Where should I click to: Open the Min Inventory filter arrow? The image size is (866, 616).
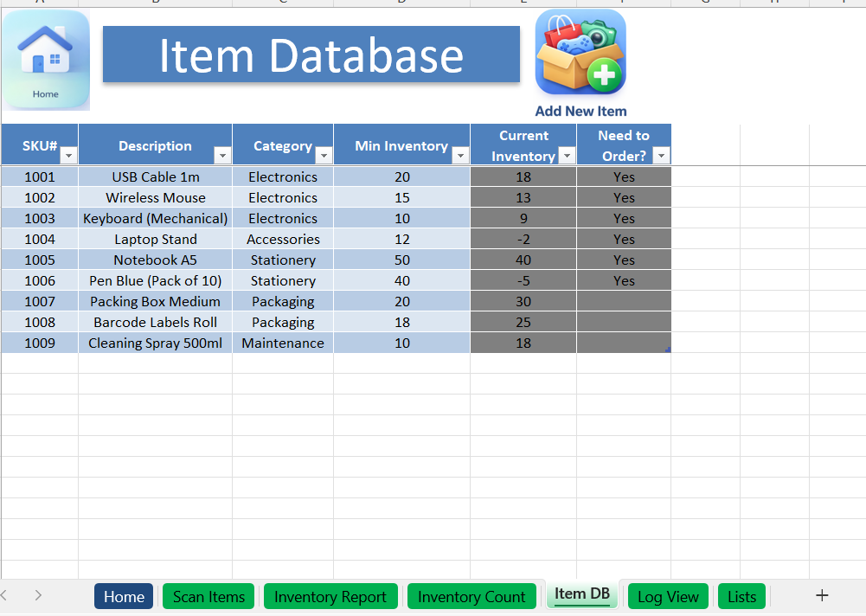coord(460,156)
